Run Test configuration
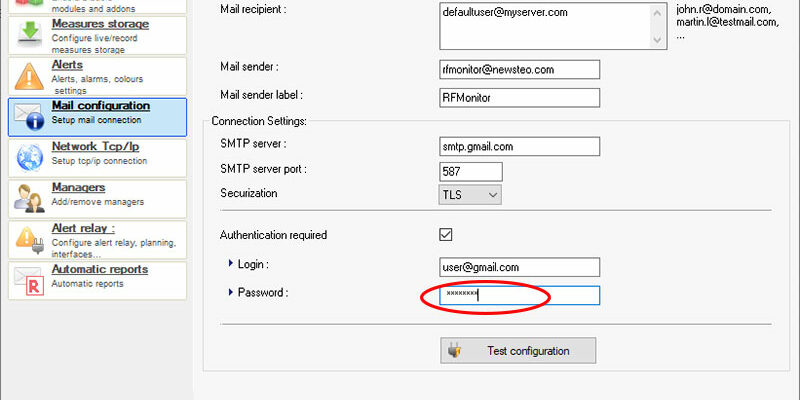The height and width of the screenshot is (400, 800). point(518,351)
